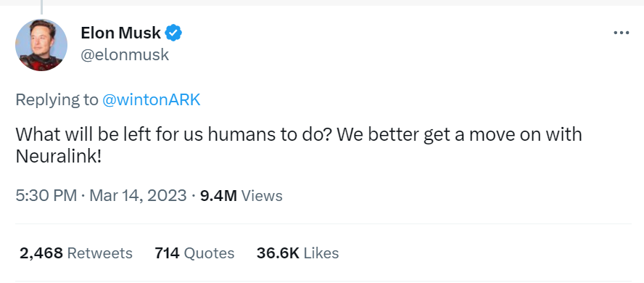
Task: Click the 5:30 PM timestamp
Action: point(46,195)
